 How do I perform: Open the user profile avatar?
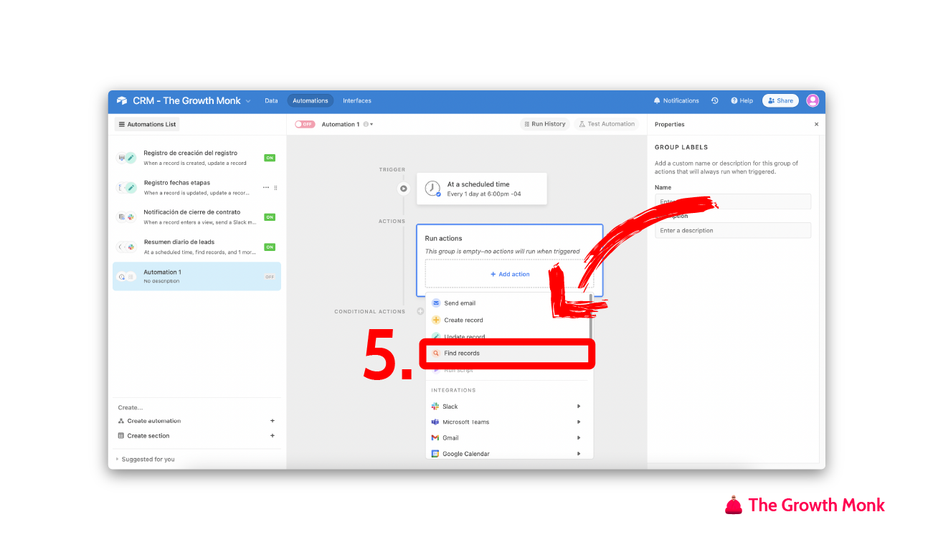pos(813,100)
